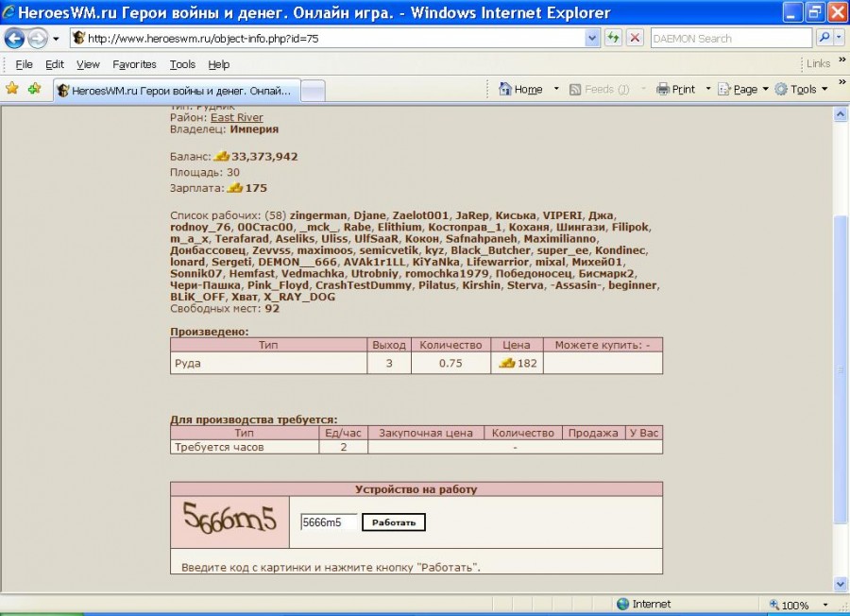Open the Tools menu in the menu bar
The image size is (850, 616).
click(182, 64)
